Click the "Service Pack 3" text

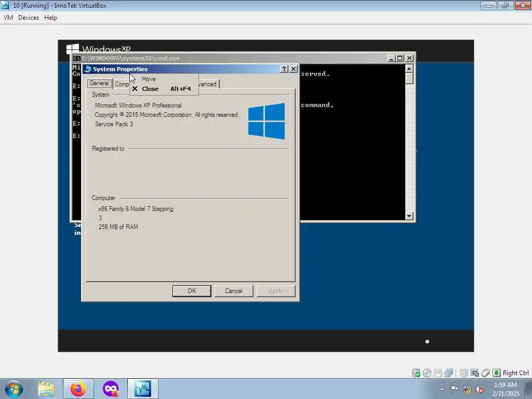click(x=114, y=124)
